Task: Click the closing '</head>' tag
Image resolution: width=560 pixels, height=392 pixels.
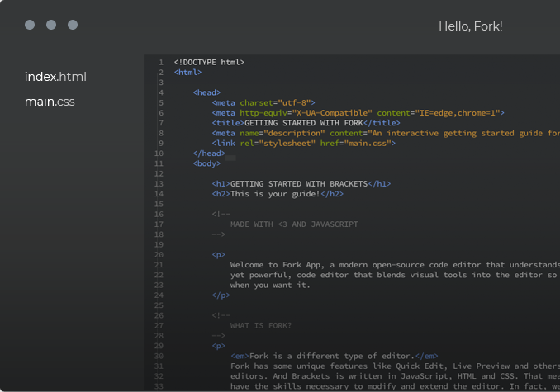Action: 209,153
